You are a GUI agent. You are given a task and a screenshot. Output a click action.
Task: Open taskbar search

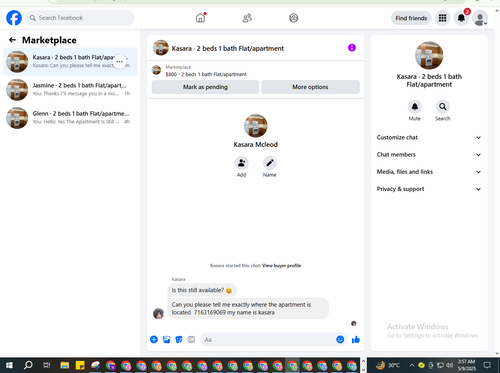pyautogui.click(x=28, y=365)
